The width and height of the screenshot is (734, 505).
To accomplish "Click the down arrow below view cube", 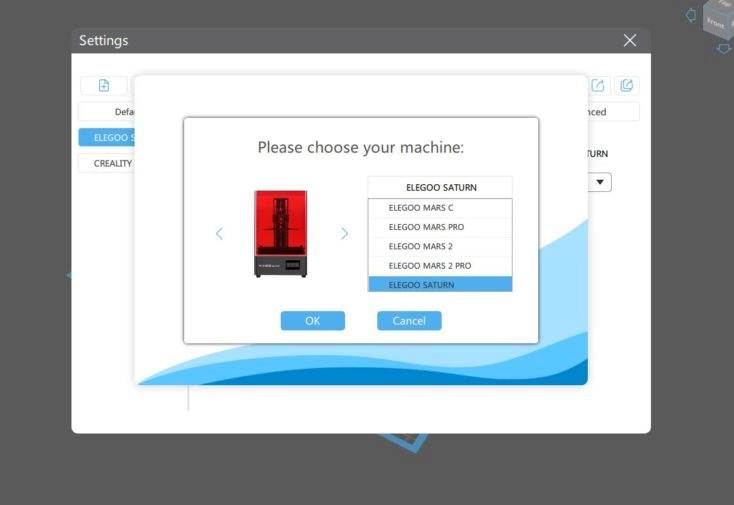I will pos(724,49).
